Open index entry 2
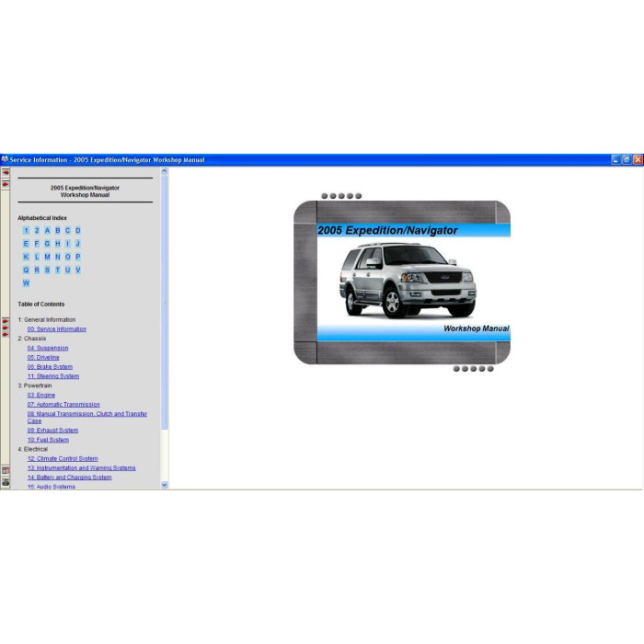The height and width of the screenshot is (644, 644). [37, 230]
